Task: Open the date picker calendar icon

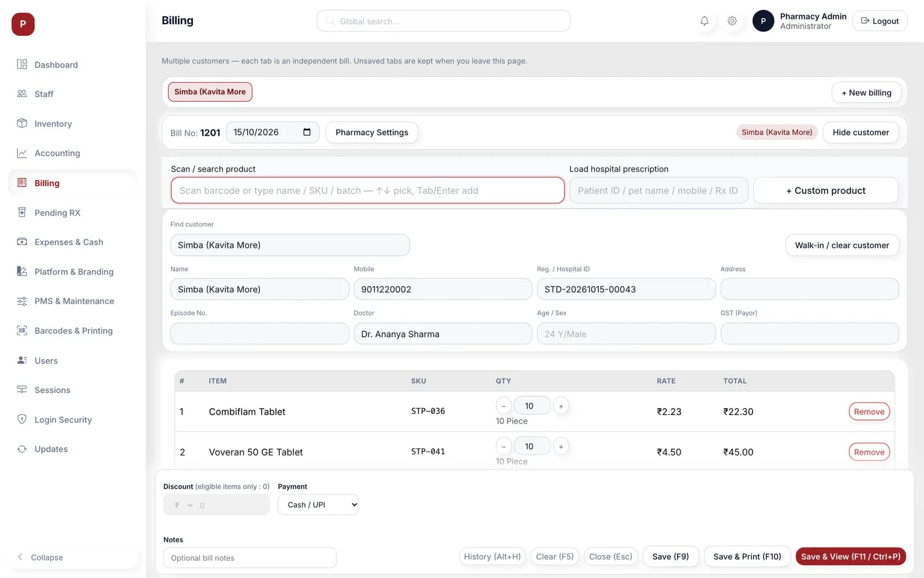Action: coord(307,132)
